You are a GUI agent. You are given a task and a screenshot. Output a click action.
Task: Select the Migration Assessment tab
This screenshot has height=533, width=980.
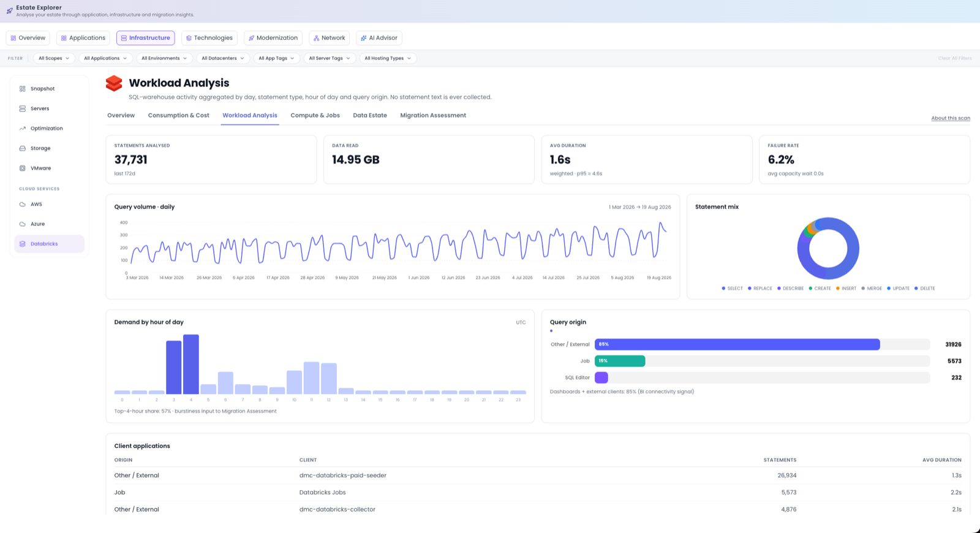pos(433,115)
